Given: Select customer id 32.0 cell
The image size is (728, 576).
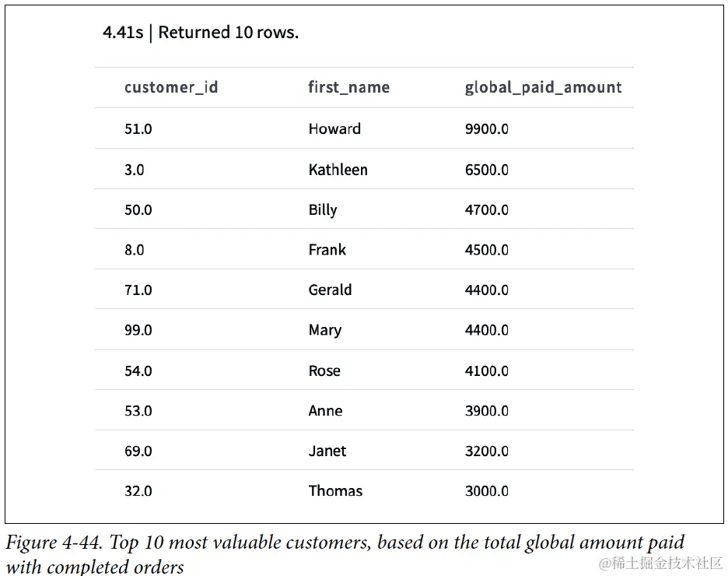Looking at the screenshot, I should [138, 491].
